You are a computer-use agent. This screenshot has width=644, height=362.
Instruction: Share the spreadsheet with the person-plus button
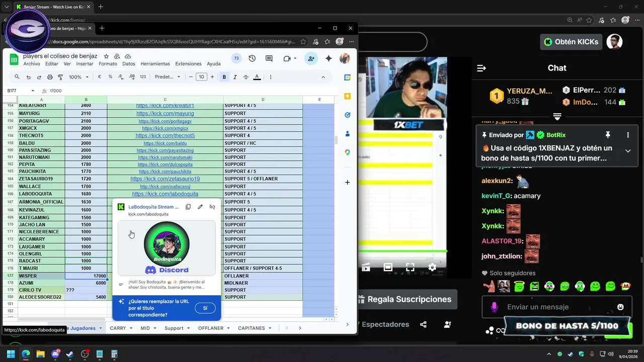pyautogui.click(x=311, y=59)
